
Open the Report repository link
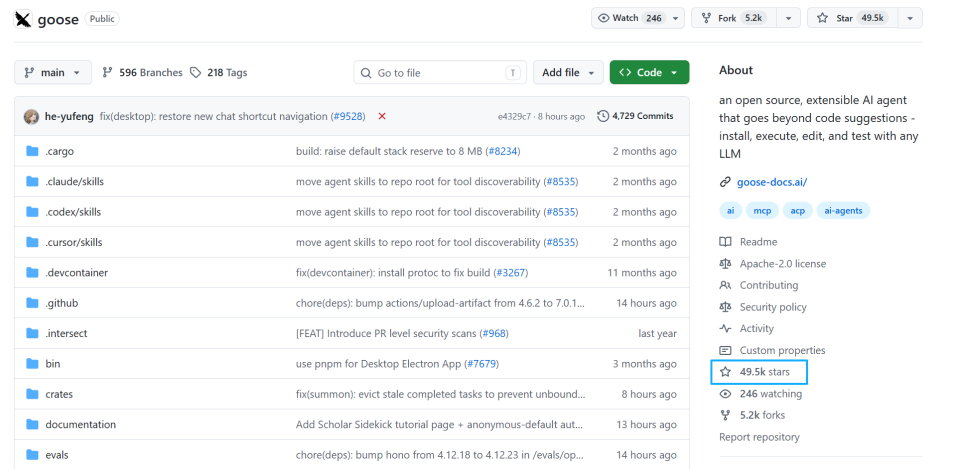point(759,437)
